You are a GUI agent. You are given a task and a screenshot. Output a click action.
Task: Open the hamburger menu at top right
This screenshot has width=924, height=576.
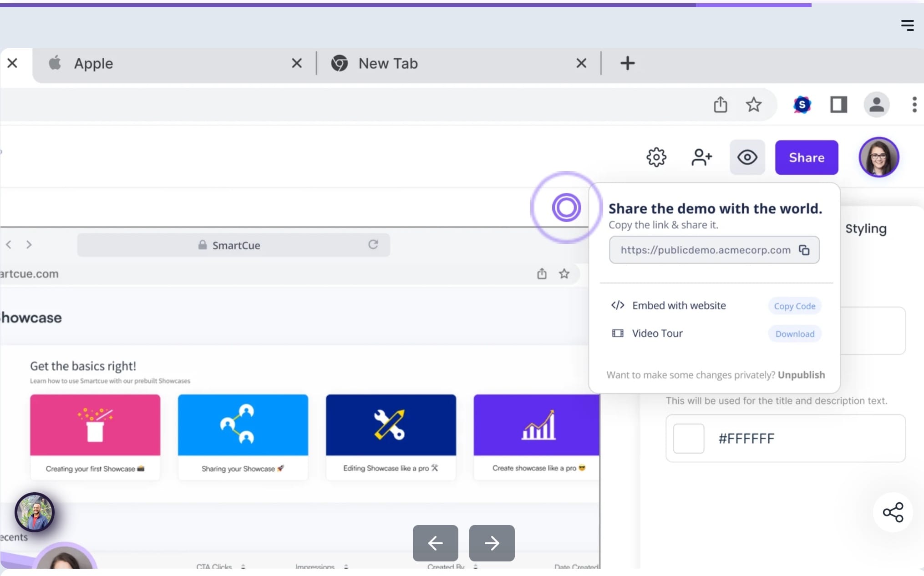(907, 25)
